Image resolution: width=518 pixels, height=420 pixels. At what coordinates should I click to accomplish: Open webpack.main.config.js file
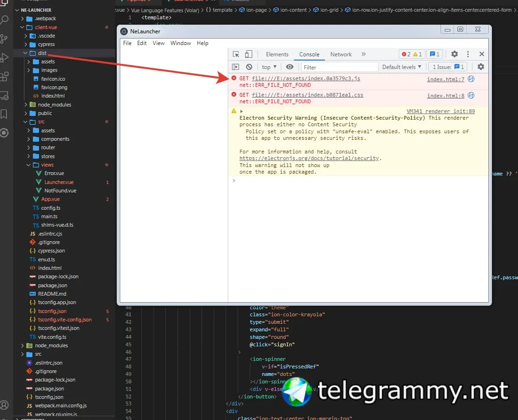61,405
